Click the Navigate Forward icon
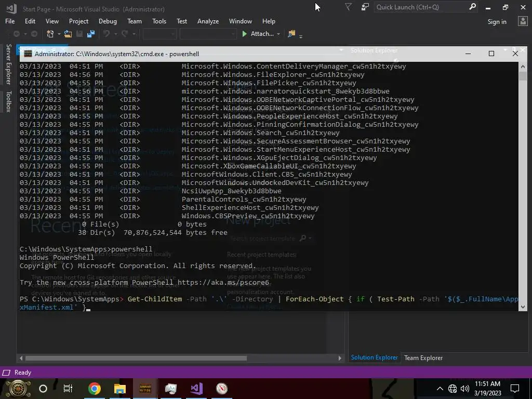Screen dimensions: 532x399 pyautogui.click(x=34, y=34)
